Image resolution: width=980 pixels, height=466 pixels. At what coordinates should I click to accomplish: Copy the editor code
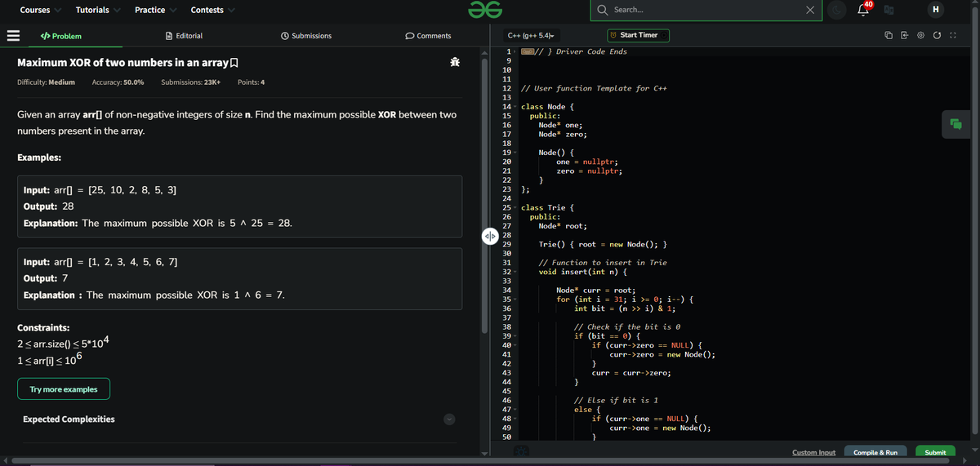888,36
